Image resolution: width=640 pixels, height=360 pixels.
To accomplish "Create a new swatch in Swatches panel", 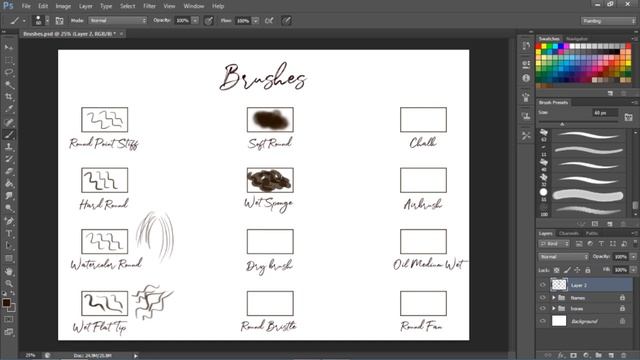I will click(610, 93).
